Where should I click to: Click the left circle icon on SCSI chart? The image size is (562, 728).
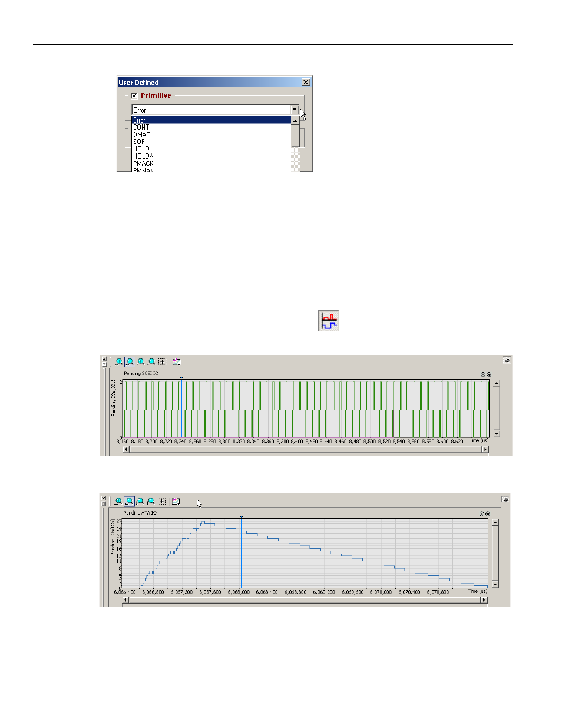point(483,374)
